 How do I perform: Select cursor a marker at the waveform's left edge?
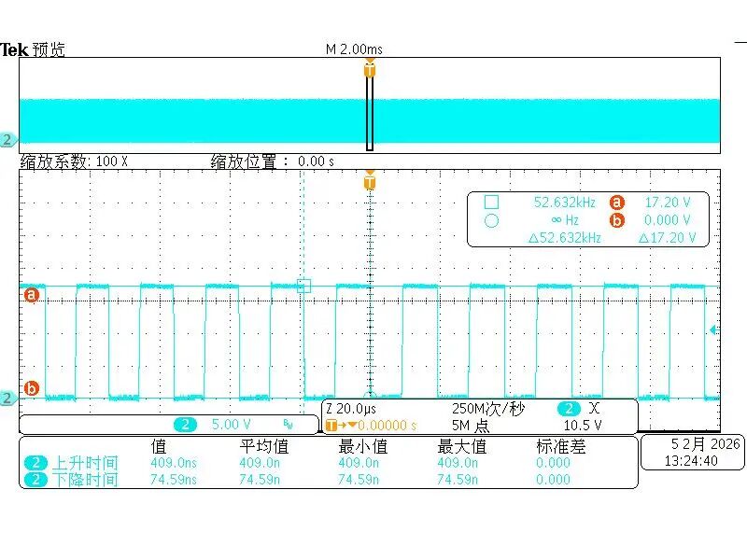[32, 295]
